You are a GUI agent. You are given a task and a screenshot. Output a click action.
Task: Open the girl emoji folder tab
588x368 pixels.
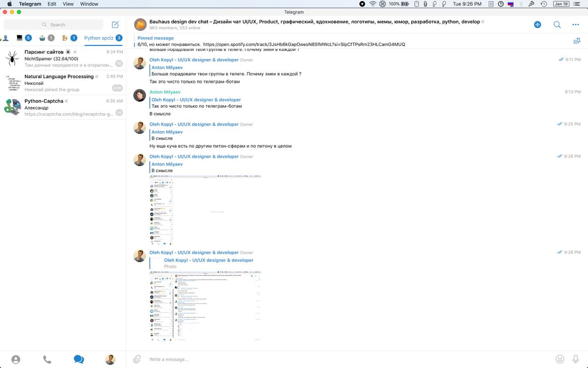69,38
